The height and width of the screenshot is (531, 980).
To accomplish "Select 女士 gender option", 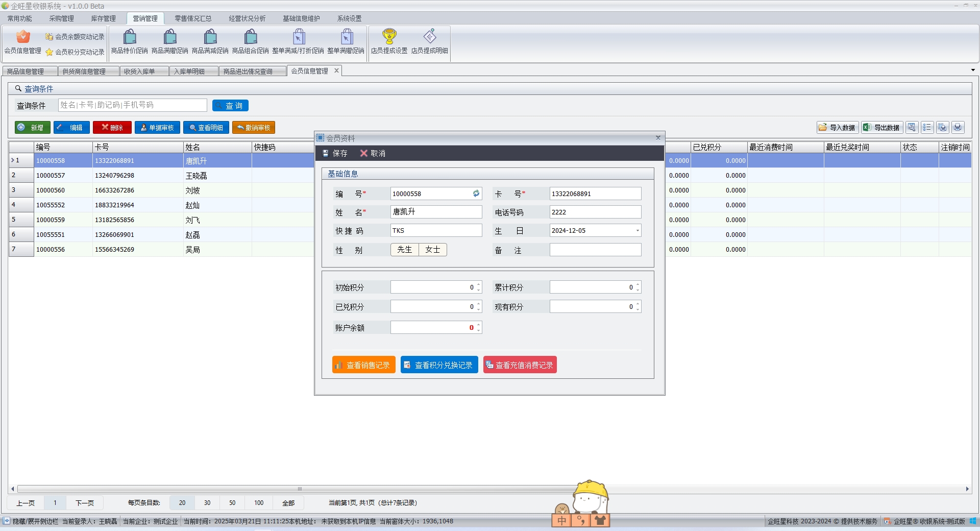I will pyautogui.click(x=432, y=250).
